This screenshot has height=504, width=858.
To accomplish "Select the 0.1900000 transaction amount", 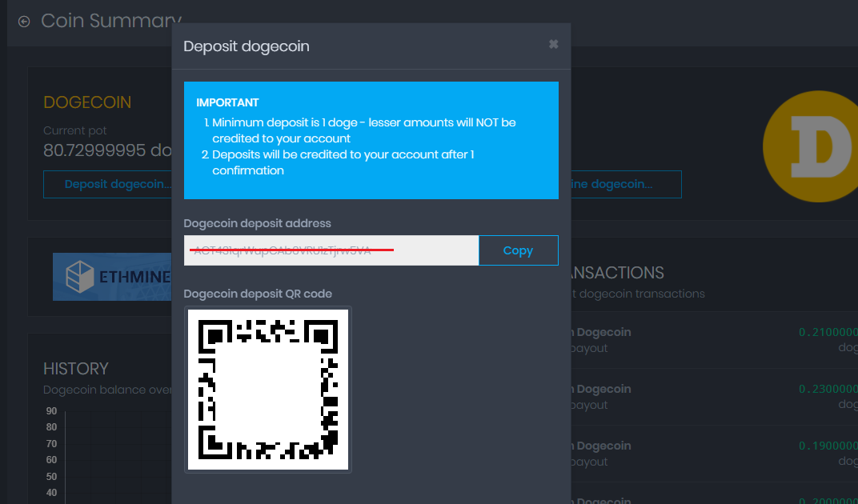I will tap(828, 446).
